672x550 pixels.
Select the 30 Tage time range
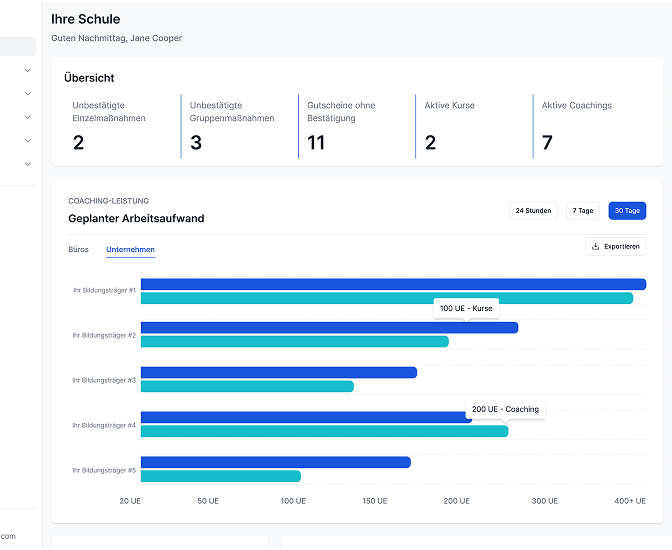627,211
